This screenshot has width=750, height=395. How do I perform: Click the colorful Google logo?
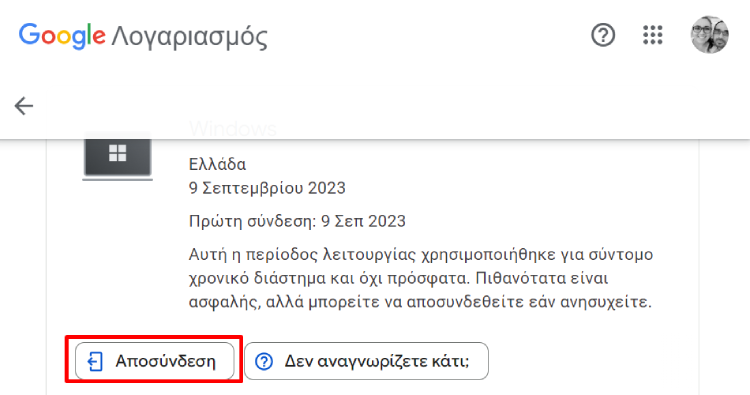coord(62,35)
